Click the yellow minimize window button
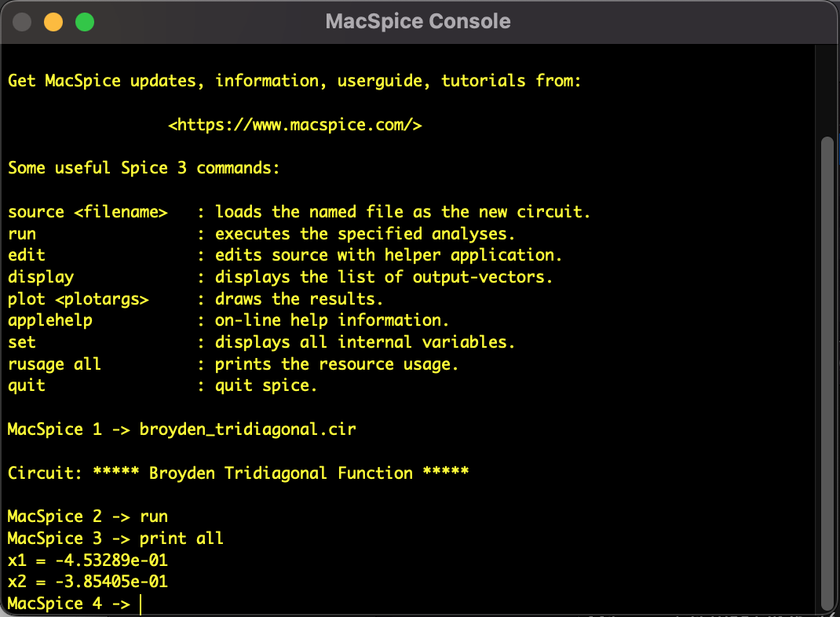This screenshot has width=840, height=617. (53, 22)
